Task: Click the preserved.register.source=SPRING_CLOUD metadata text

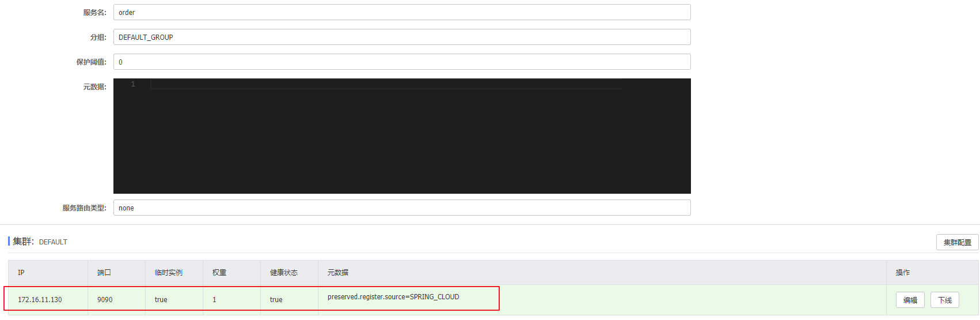Action: pos(393,297)
